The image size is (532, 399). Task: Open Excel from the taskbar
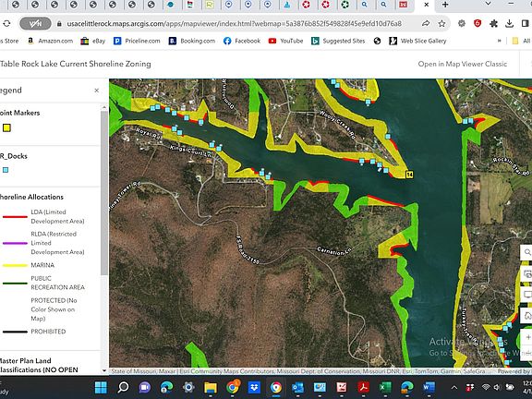point(385,387)
